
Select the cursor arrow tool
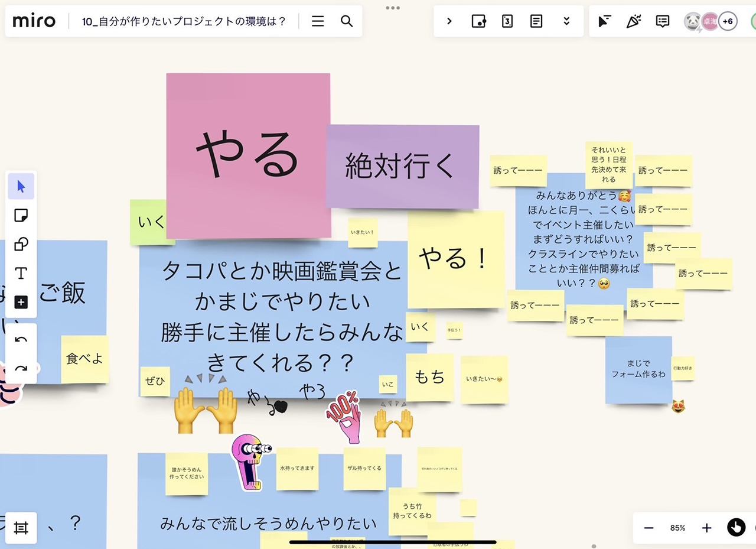click(x=21, y=187)
